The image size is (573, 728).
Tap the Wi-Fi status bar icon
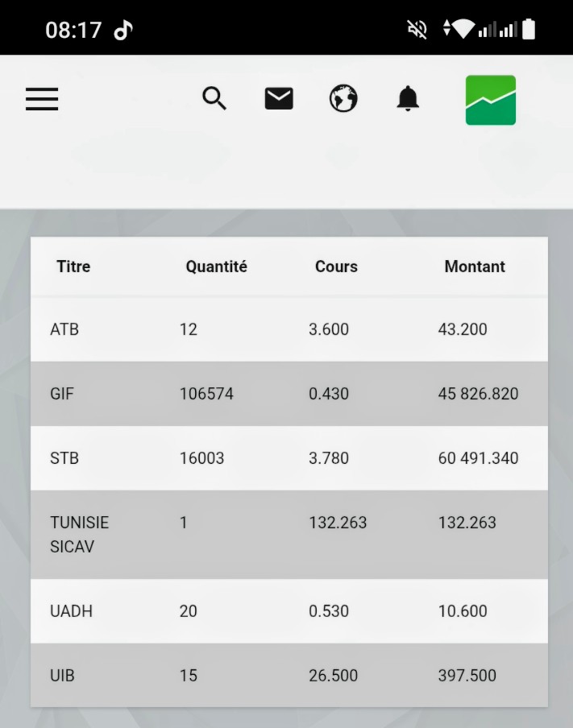click(463, 30)
